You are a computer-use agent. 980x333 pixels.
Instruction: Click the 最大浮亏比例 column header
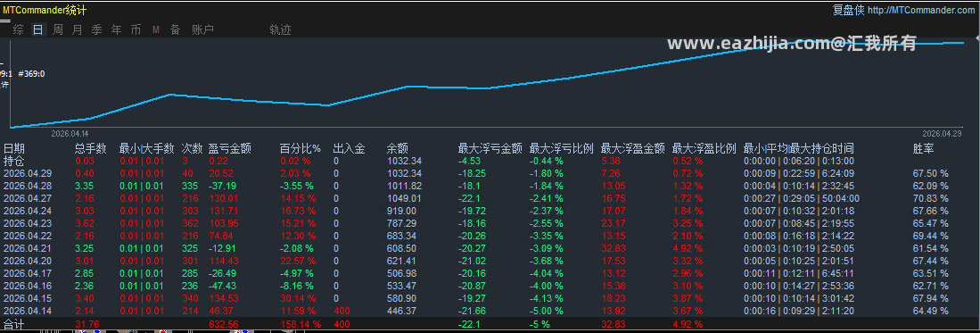tap(561, 148)
